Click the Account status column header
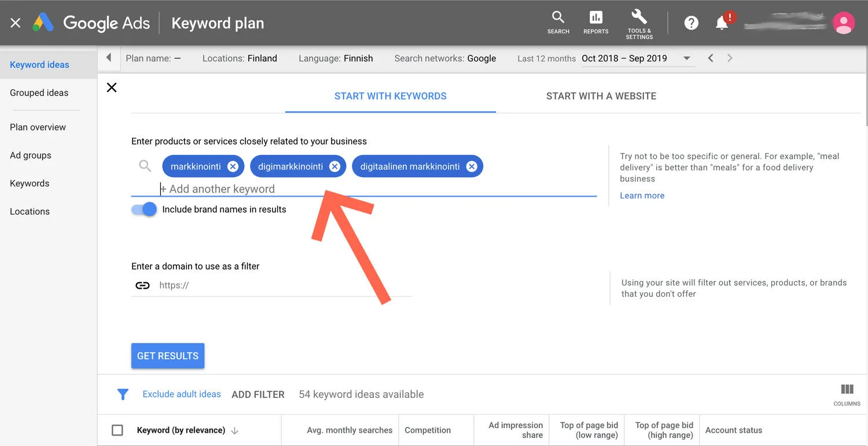Image resolution: width=868 pixels, height=446 pixels. [734, 430]
